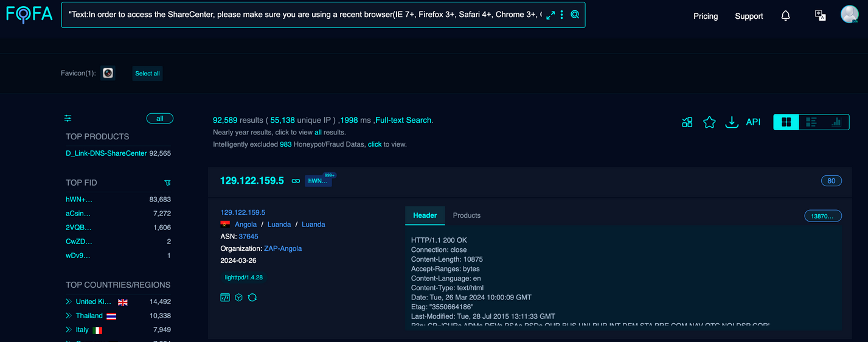Open the notifications bell
Image resolution: width=868 pixels, height=342 pixels.
pos(785,16)
